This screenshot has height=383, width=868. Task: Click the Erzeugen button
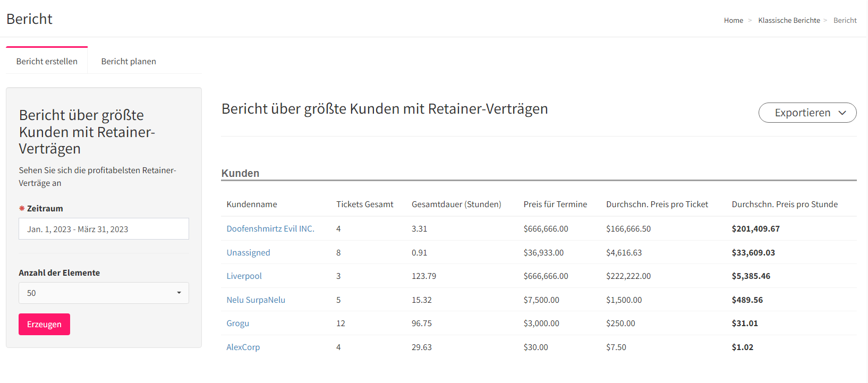[x=44, y=324]
